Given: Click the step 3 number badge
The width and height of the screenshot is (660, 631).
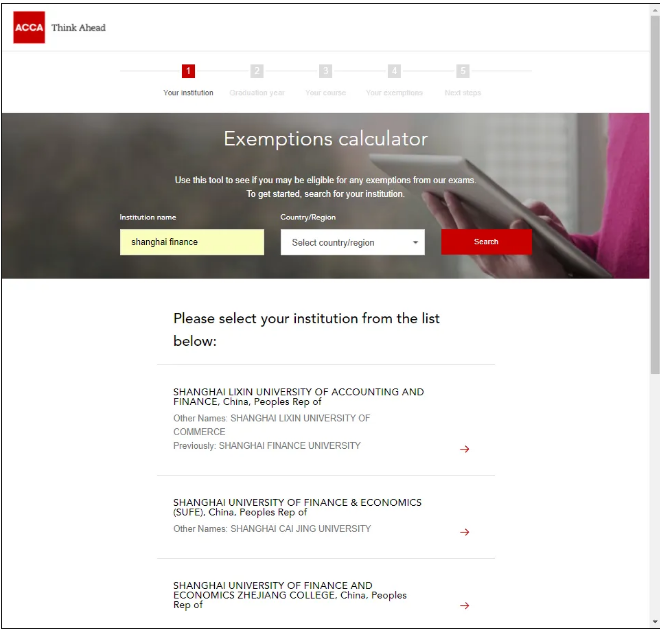Looking at the screenshot, I should 325,71.
